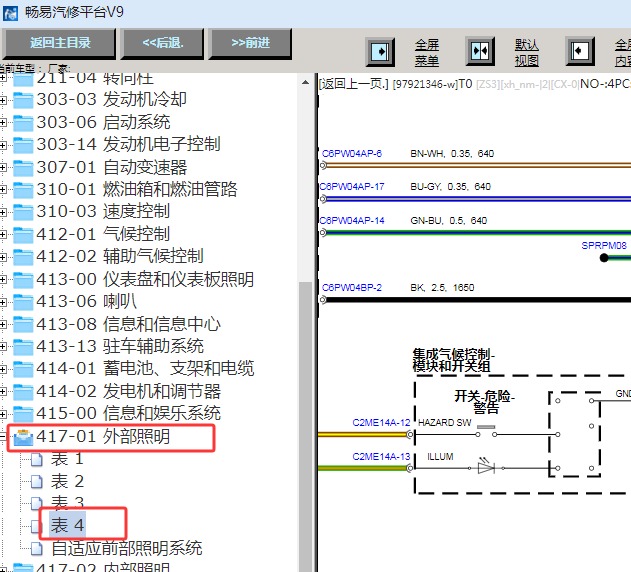Open 自适应前部照明系统 entry
The width and height of the screenshot is (631, 572).
pyautogui.click(x=127, y=548)
